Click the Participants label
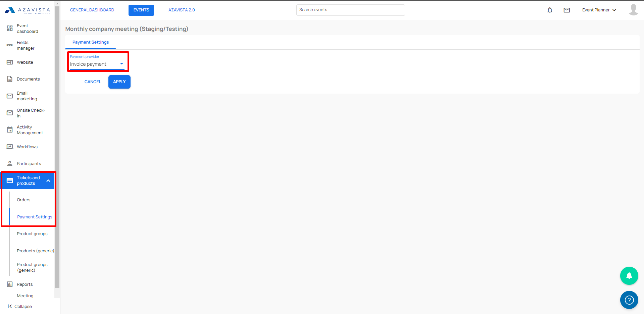644x314 pixels. pyautogui.click(x=29, y=164)
